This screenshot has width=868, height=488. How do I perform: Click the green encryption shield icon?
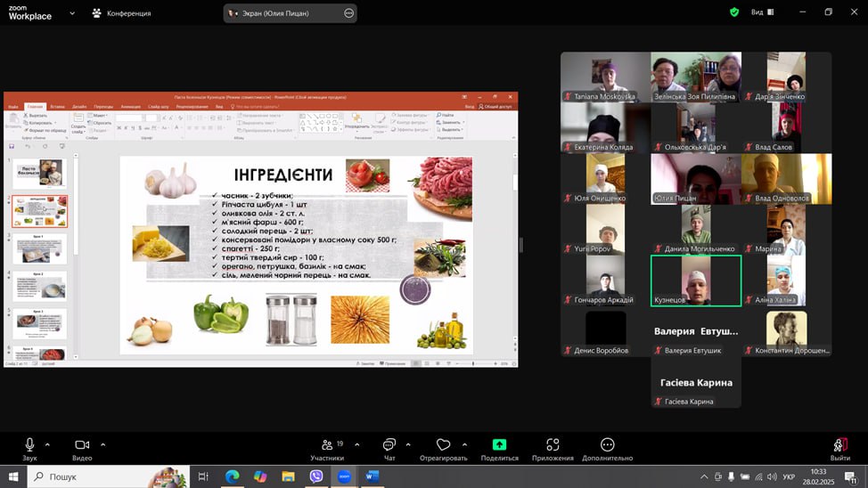click(734, 12)
